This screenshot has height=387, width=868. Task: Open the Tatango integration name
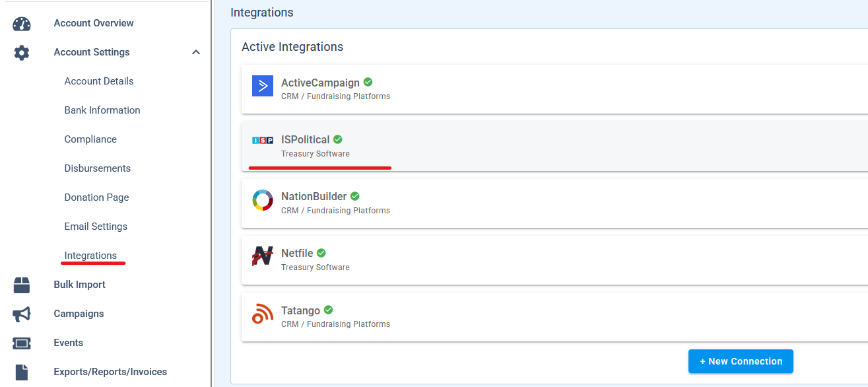coord(300,310)
